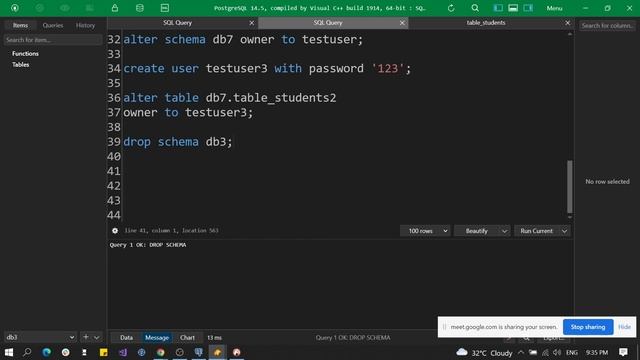Viewport: 640px width, 360px height.
Task: Open the 32°C Cloudy weather widget
Action: pyautogui.click(x=484, y=353)
